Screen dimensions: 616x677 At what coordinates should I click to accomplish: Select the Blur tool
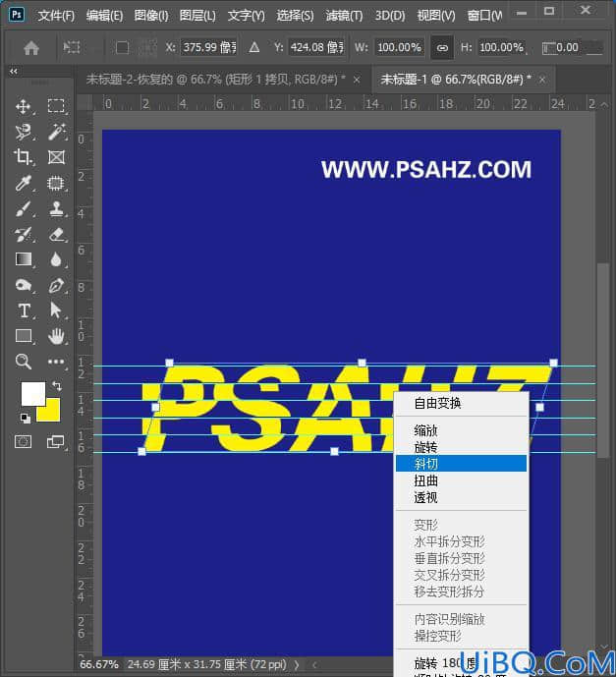[x=56, y=259]
